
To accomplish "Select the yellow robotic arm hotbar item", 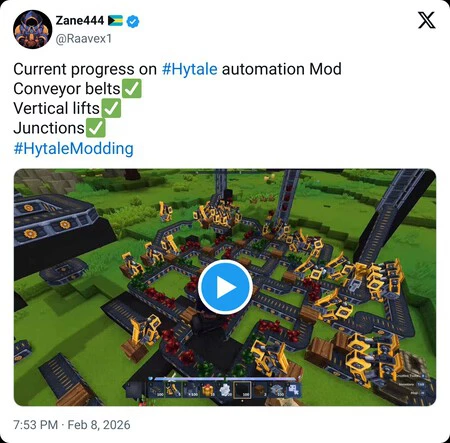I will click(173, 390).
